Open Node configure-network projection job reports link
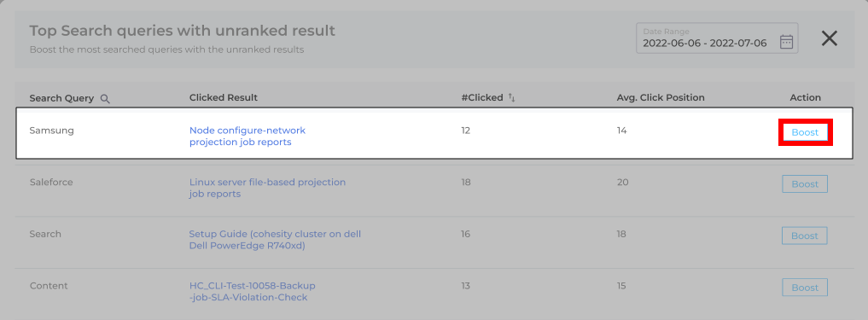This screenshot has width=868, height=320. 247,137
